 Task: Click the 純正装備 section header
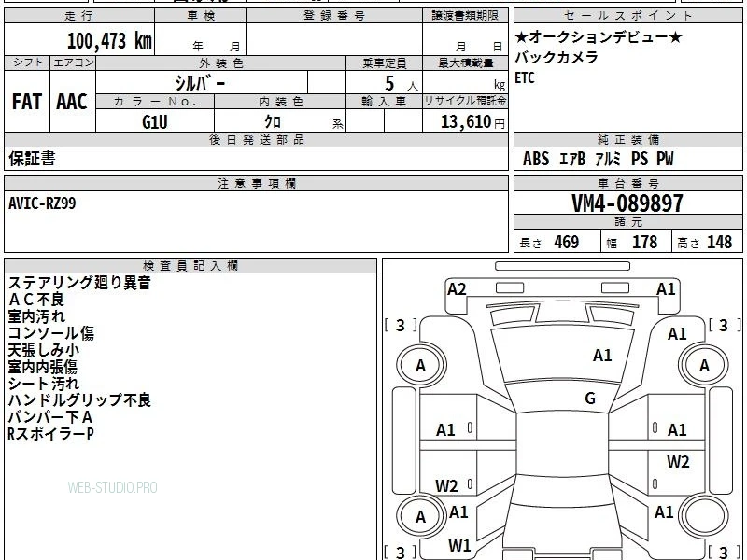[x=627, y=139]
